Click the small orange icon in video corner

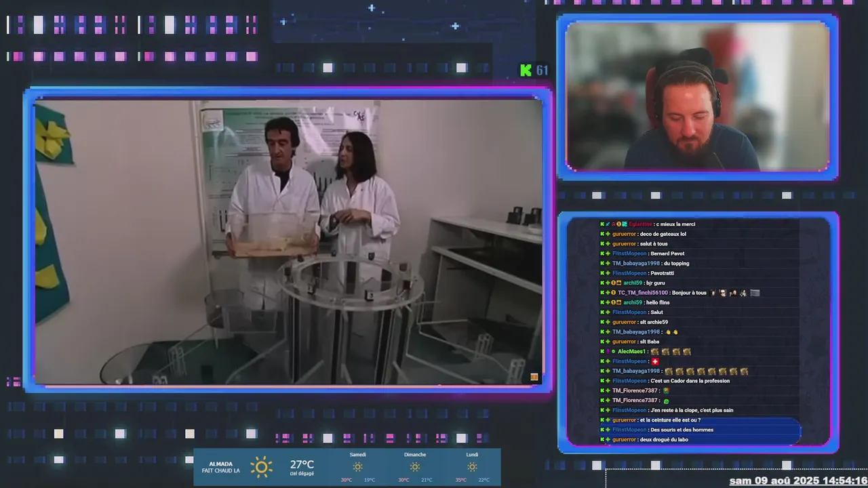click(534, 377)
